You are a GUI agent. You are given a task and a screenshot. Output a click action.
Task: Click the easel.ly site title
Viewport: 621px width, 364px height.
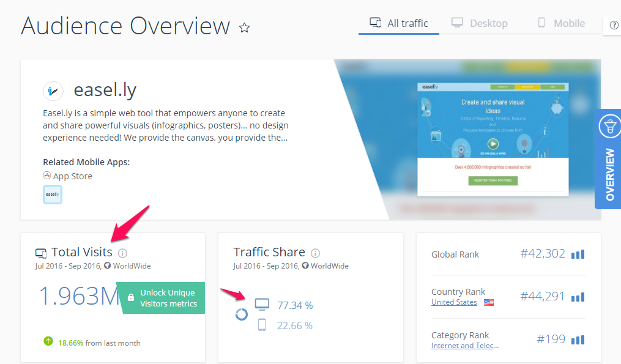click(105, 90)
